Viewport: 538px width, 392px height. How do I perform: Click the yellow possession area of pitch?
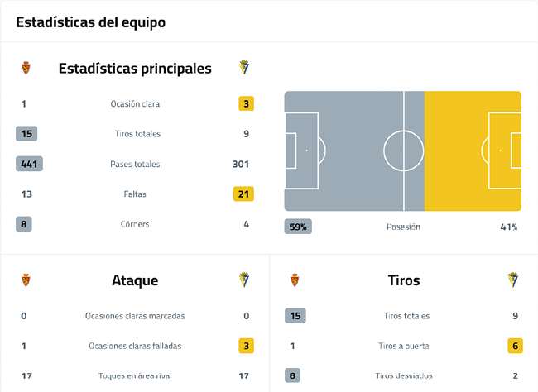coord(473,151)
